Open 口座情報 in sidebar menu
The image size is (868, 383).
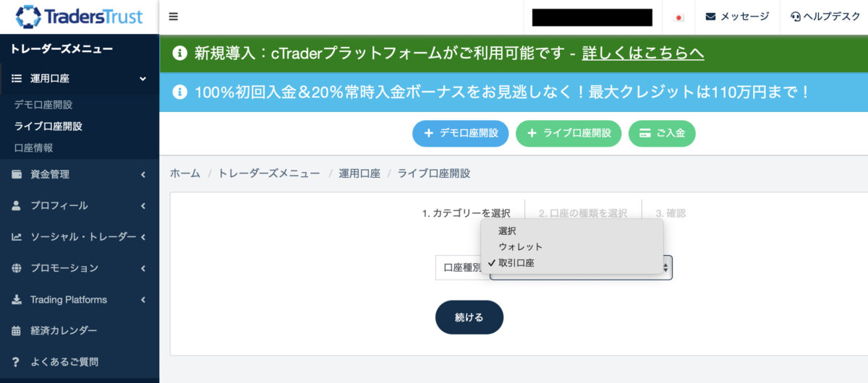coord(33,148)
